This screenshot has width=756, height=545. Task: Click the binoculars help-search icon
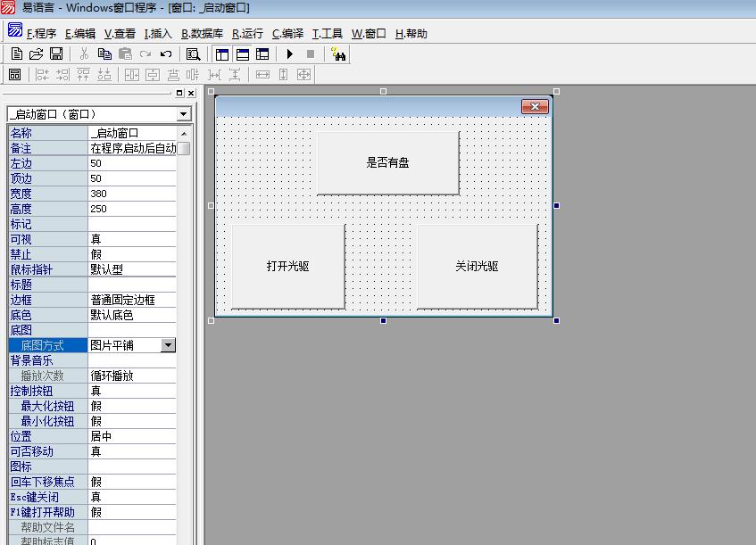coord(338,54)
